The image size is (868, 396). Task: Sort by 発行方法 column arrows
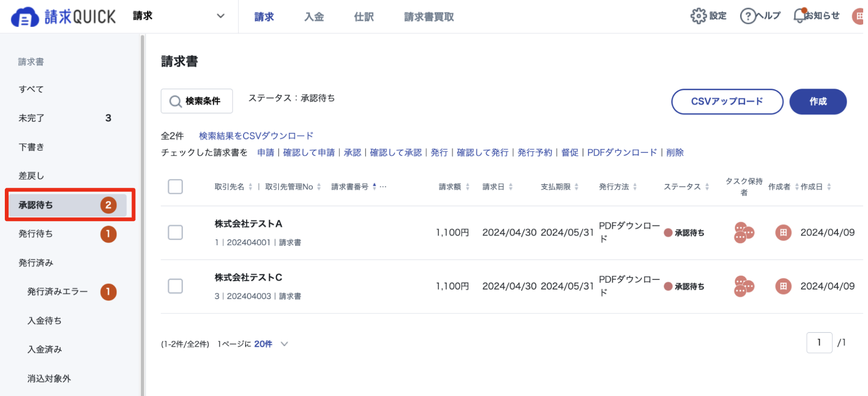coord(635,187)
